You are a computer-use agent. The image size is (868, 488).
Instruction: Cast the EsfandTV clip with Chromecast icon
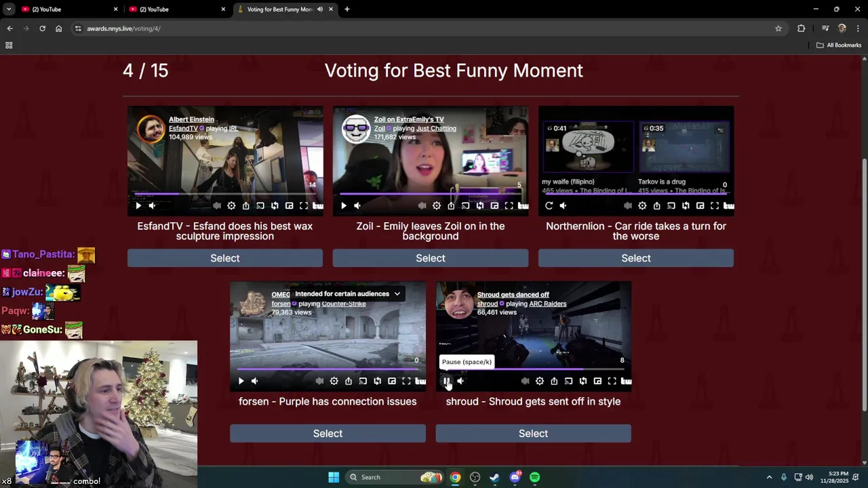(x=260, y=205)
